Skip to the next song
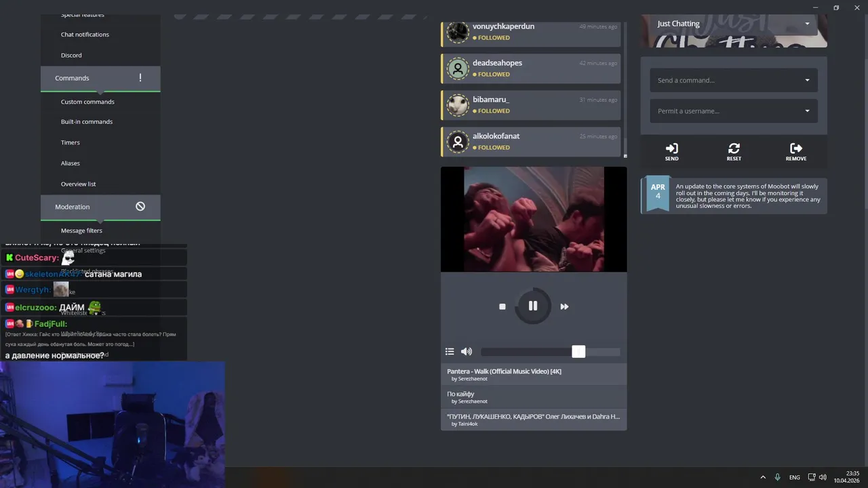 coord(564,307)
